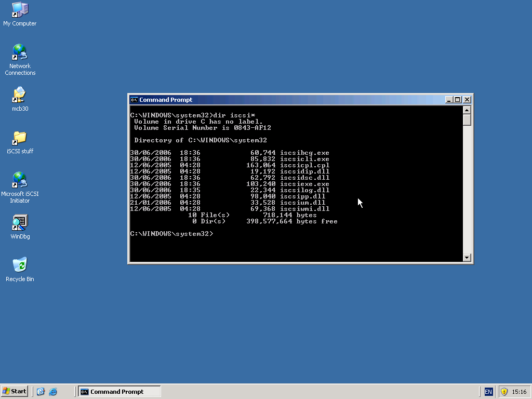Screen dimensions: 532x399
Task: Click the iscsidsc.dll file name
Action: 304,178
